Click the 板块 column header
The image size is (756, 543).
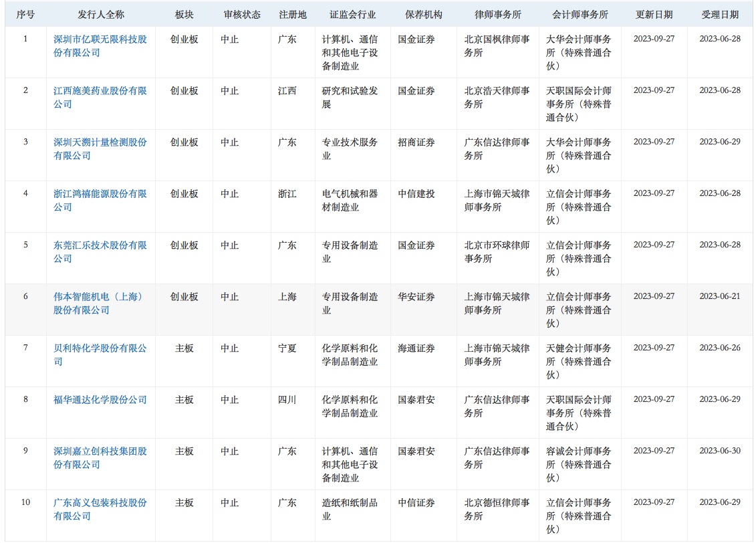point(184,15)
